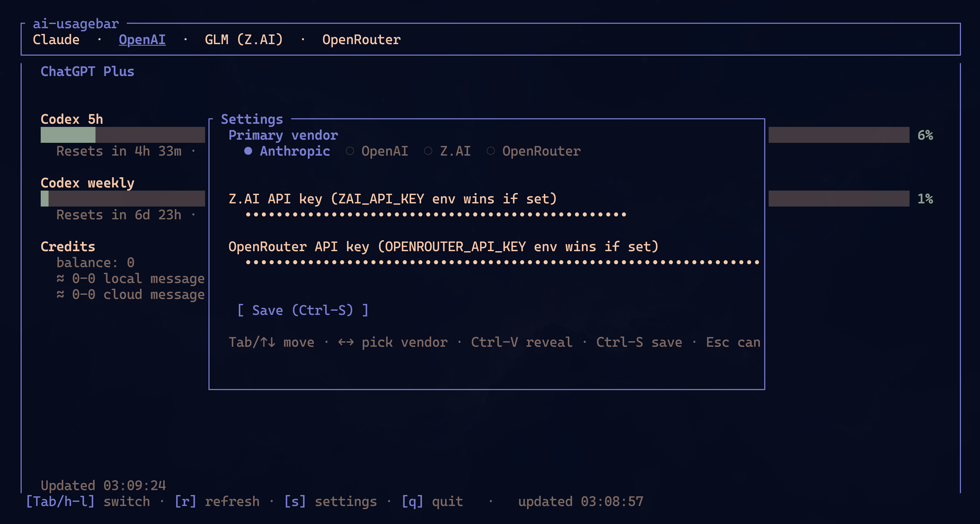This screenshot has width=980, height=524.
Task: Click the Codex 5h usage bar
Action: (x=123, y=135)
